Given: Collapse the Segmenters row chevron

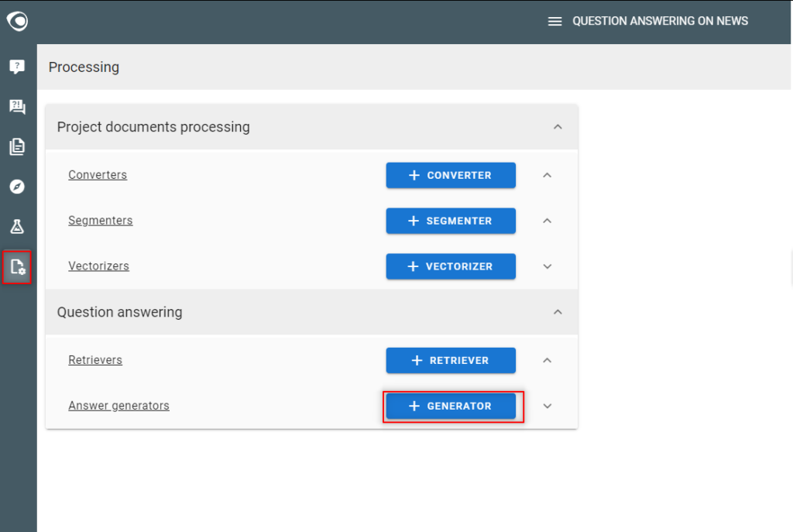Looking at the screenshot, I should pyautogui.click(x=548, y=221).
